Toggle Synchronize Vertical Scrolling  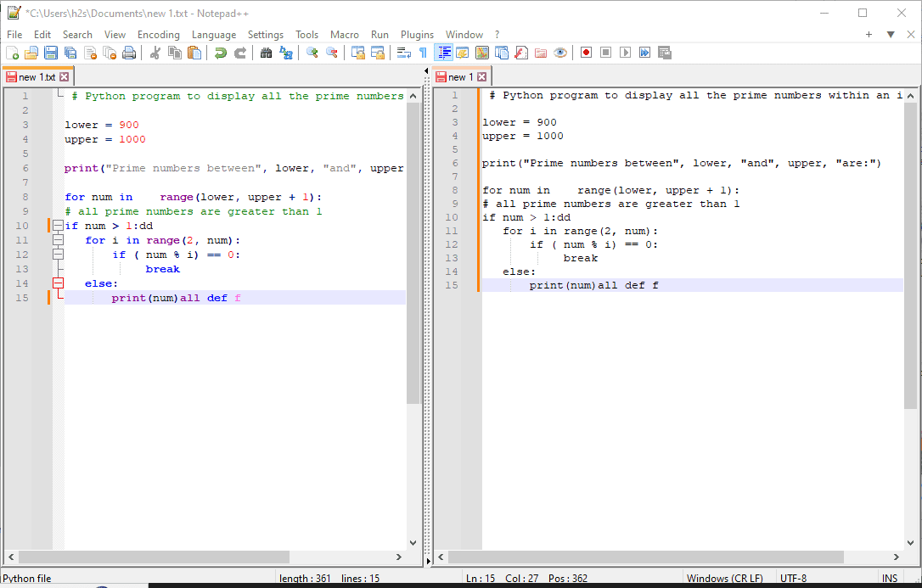point(358,53)
